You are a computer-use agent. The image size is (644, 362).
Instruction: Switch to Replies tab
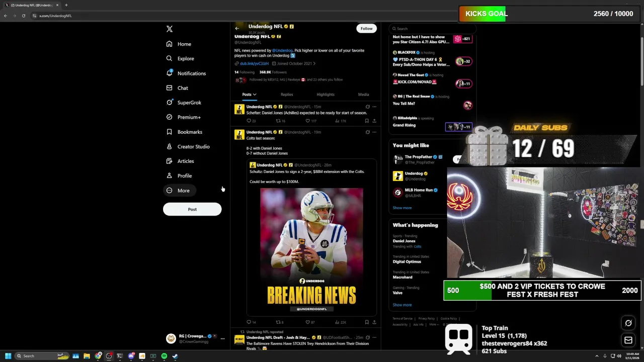pos(287,95)
